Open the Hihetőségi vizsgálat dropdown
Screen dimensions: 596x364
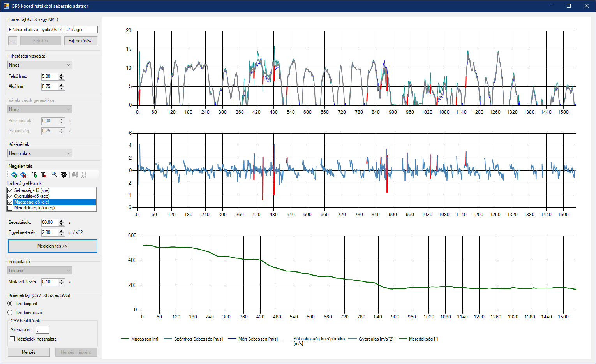[40, 65]
